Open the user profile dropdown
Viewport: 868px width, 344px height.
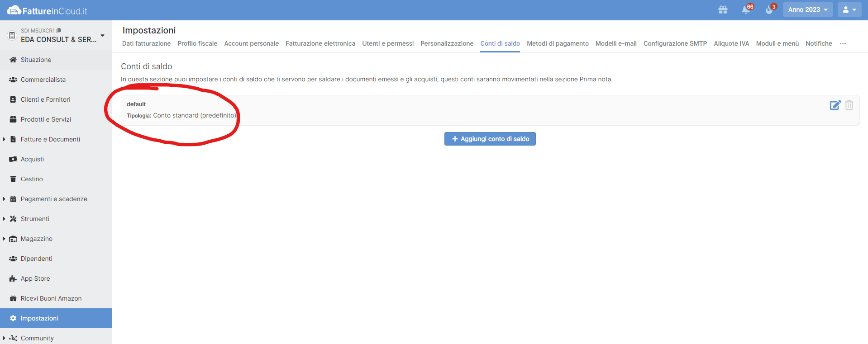[x=849, y=9]
